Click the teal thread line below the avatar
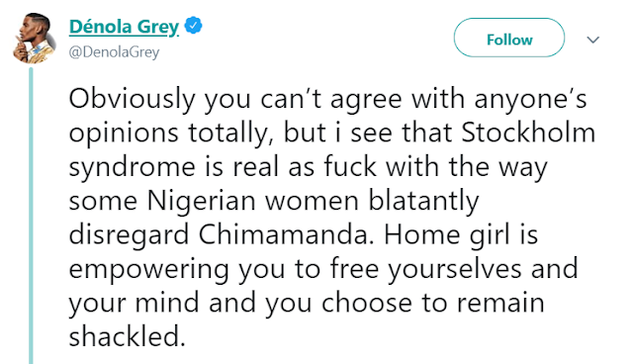 pos(31,216)
